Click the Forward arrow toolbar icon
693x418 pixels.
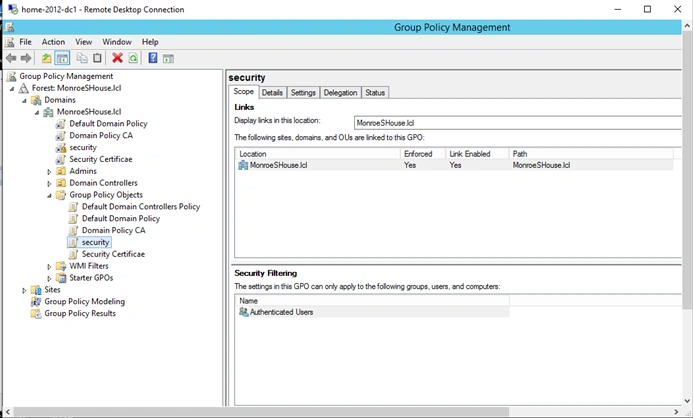(x=26, y=58)
